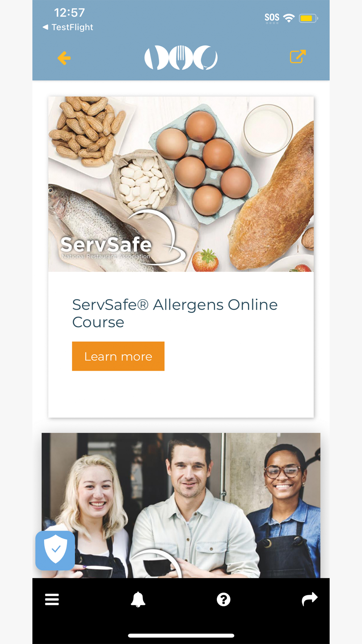Open the hamburger menu icon
The image size is (362, 644).
[52, 599]
